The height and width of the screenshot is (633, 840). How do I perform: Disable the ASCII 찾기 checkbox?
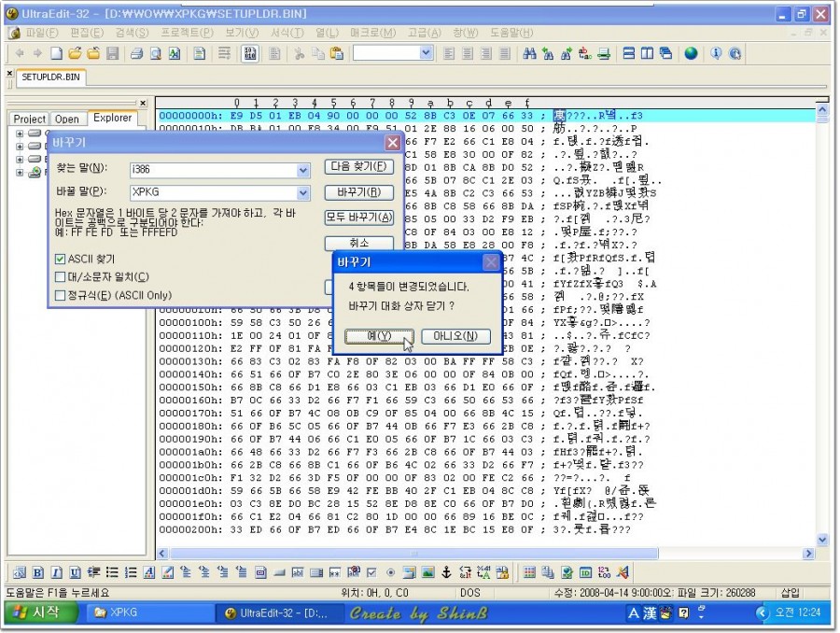click(x=60, y=260)
